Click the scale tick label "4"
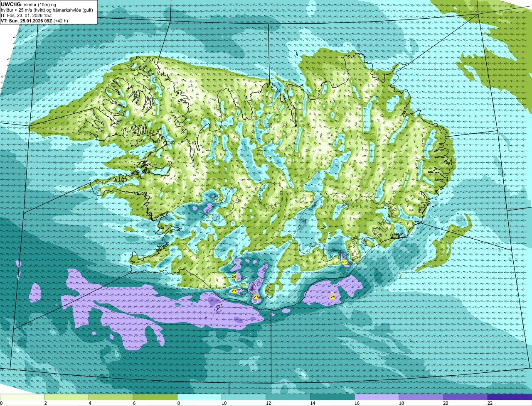 [x=90, y=403]
